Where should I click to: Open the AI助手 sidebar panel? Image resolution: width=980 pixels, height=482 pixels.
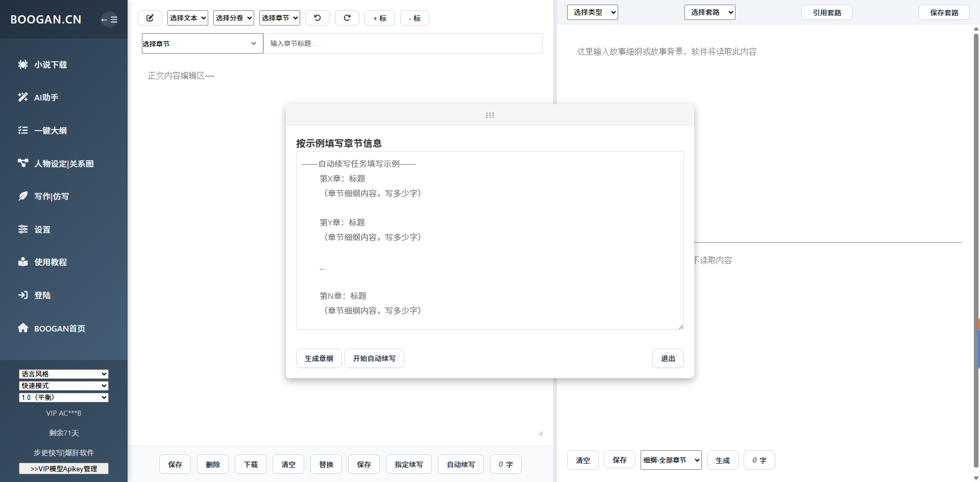[45, 97]
